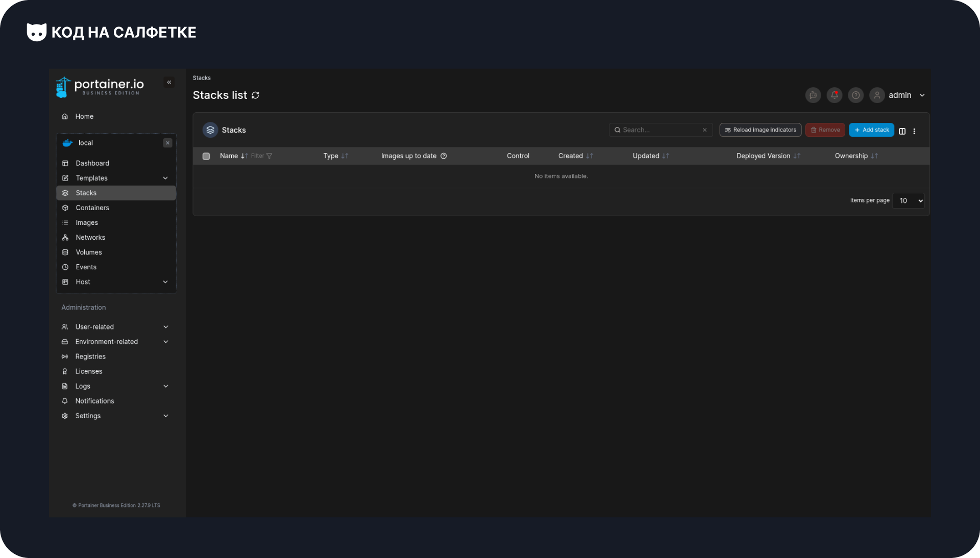Open the help question-mark icon in the header
The width and height of the screenshot is (980, 558).
pyautogui.click(x=856, y=95)
